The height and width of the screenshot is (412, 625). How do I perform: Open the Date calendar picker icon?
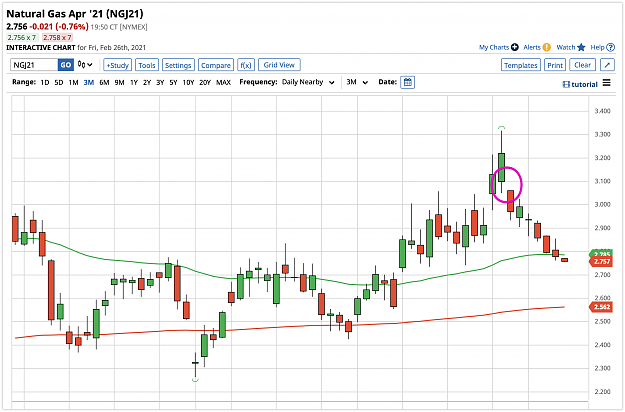pos(407,82)
